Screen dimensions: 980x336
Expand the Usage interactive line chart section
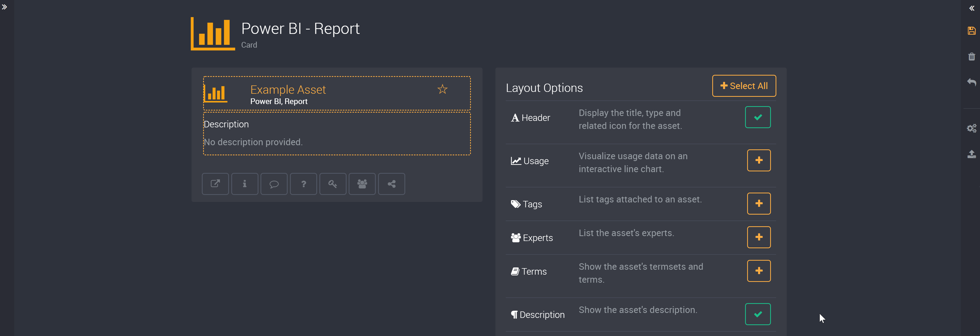pos(759,160)
